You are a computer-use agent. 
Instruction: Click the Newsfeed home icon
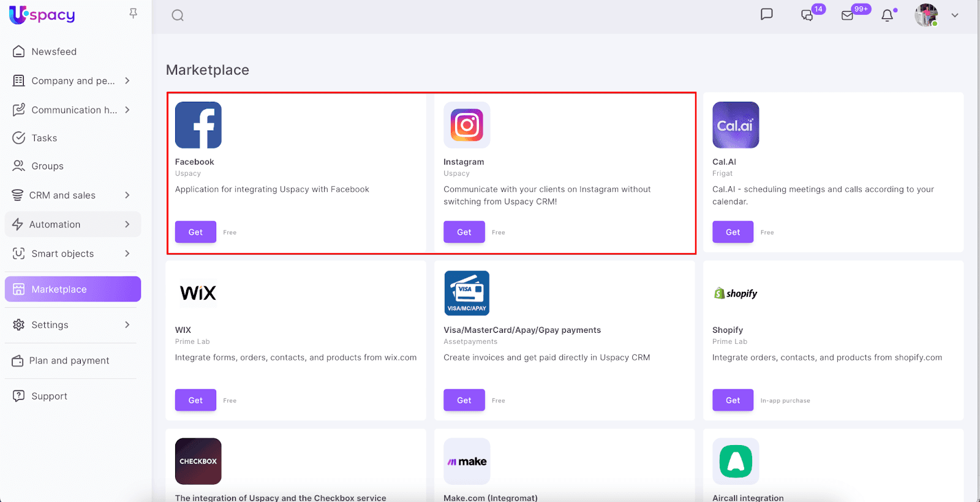[19, 51]
